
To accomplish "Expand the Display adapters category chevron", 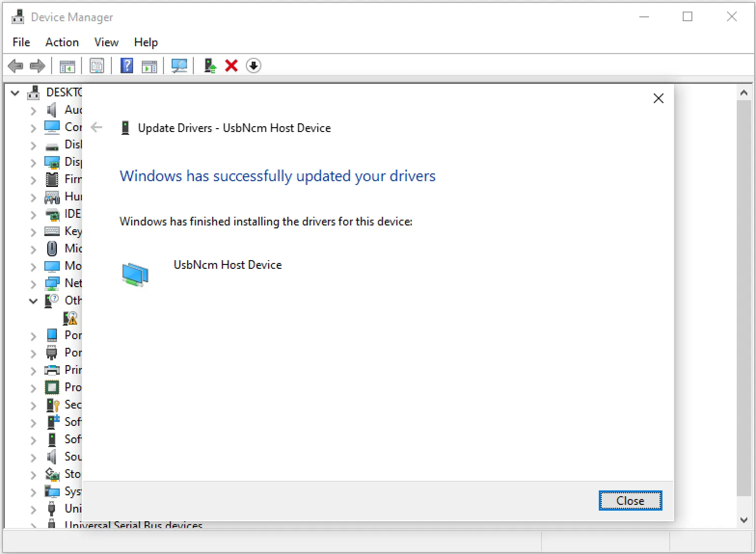I will pyautogui.click(x=33, y=163).
